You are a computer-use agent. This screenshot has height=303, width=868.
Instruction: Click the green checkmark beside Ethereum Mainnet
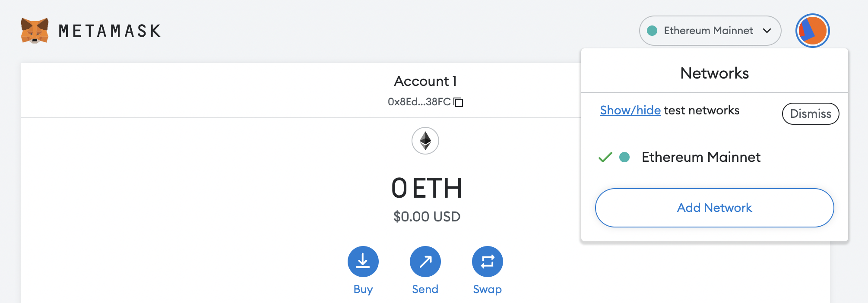[605, 157]
